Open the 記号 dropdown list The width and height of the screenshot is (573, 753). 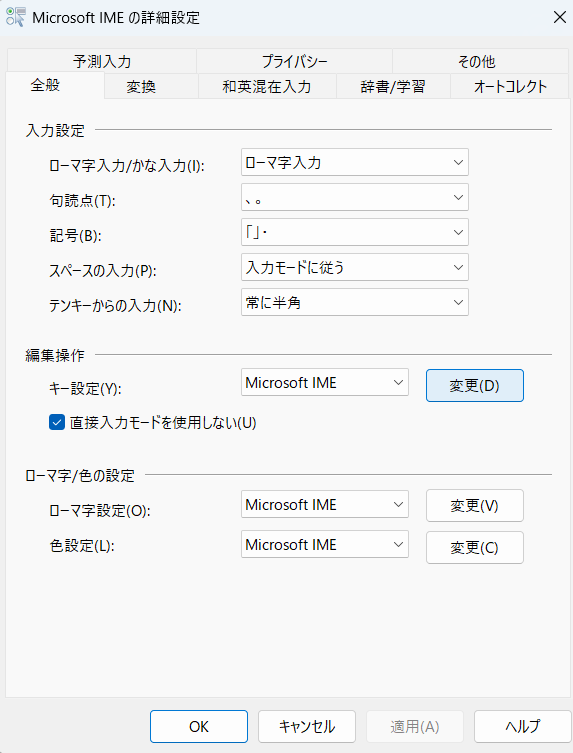click(x=354, y=232)
